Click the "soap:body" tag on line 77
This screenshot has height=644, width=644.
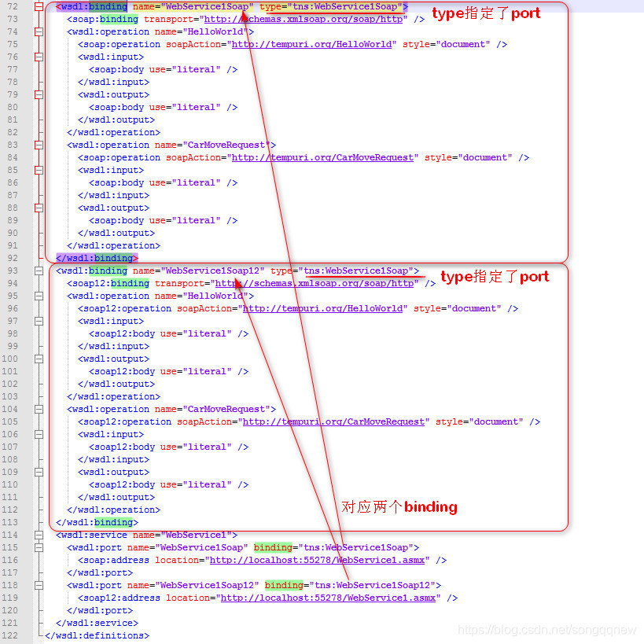(x=119, y=69)
